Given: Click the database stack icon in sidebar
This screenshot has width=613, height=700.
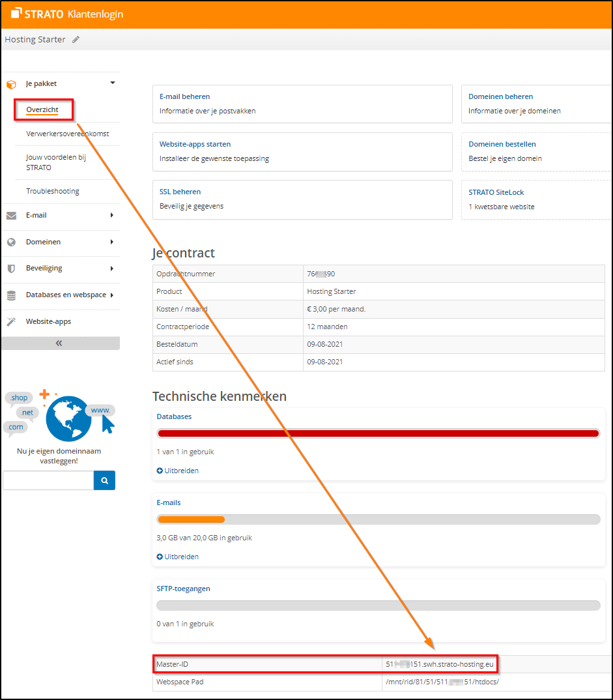Looking at the screenshot, I should (x=11, y=295).
